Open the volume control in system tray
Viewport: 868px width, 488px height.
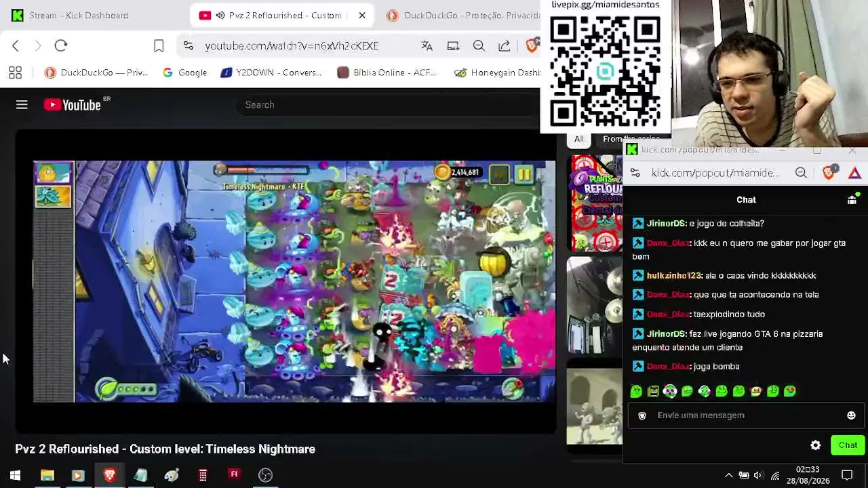[758, 475]
